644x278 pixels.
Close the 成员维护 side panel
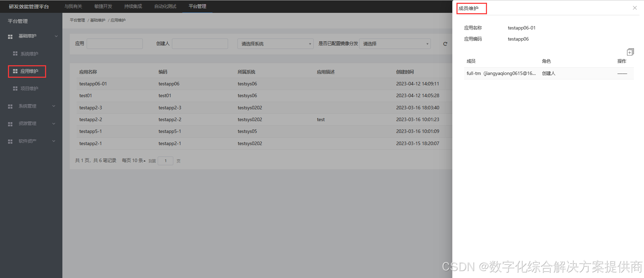635,8
